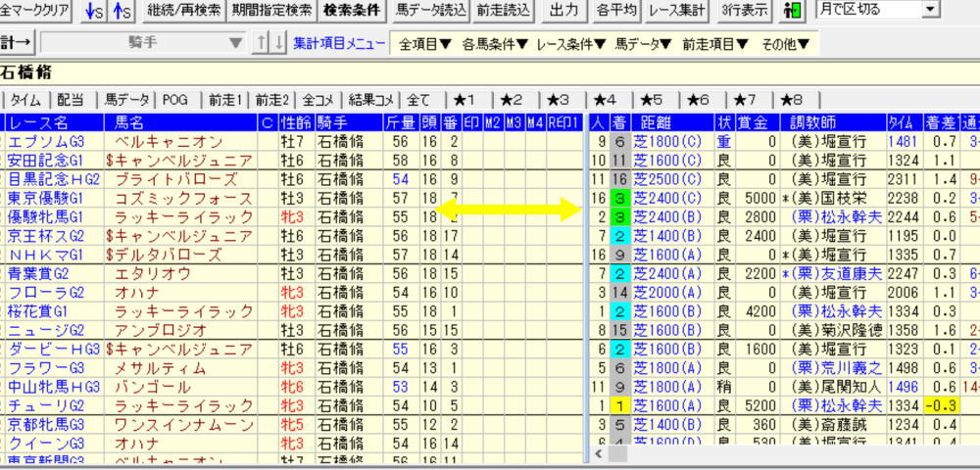Click the yellow highlighted 1st place cell
Screen dimensions: 980x470
tap(619, 404)
